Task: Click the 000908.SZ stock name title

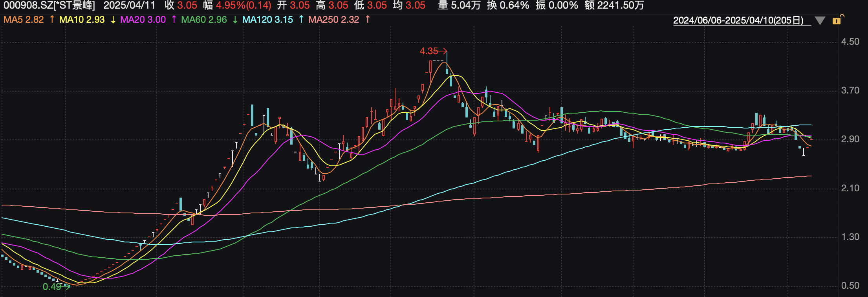Action: pos(49,5)
